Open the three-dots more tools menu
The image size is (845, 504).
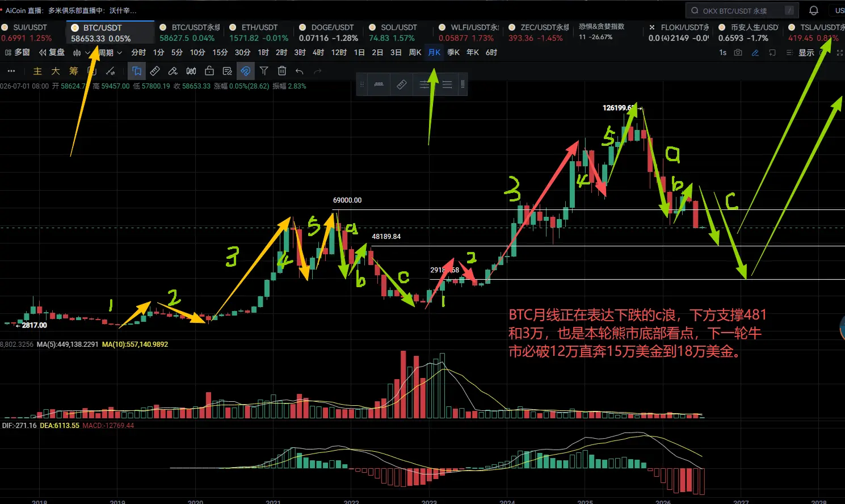(11, 71)
